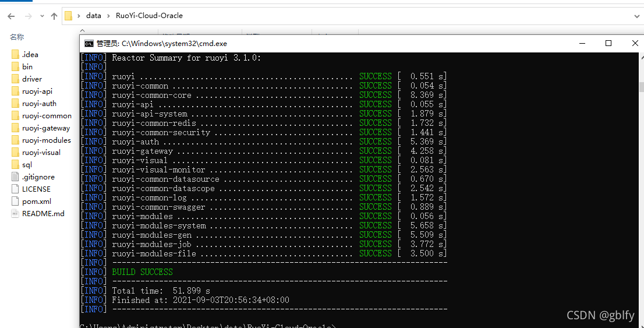Click the 'ruoyi-modules' folder name
Image resolution: width=644 pixels, height=328 pixels.
pos(47,140)
